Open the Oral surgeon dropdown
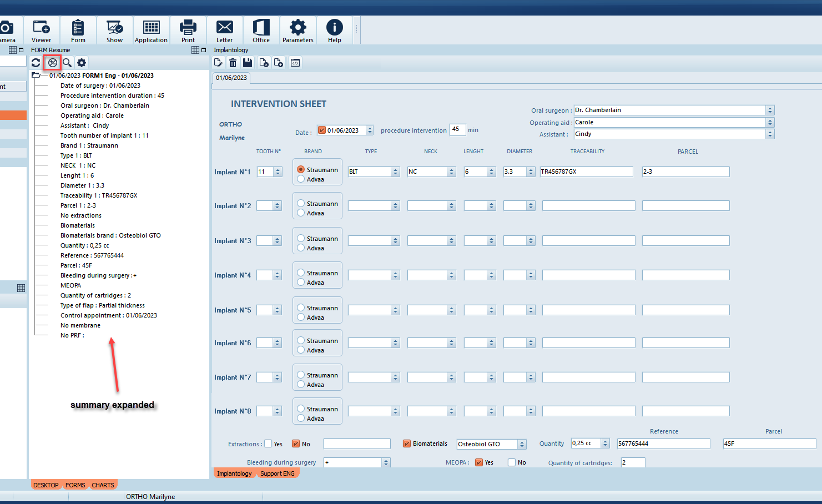The width and height of the screenshot is (822, 504). (x=770, y=110)
